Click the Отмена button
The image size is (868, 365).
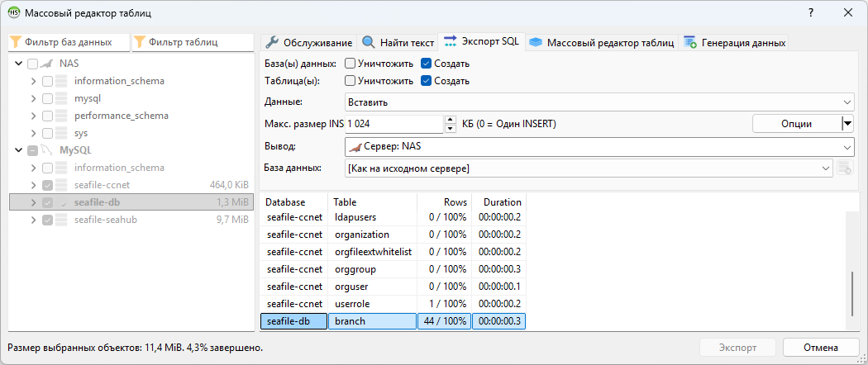point(821,348)
